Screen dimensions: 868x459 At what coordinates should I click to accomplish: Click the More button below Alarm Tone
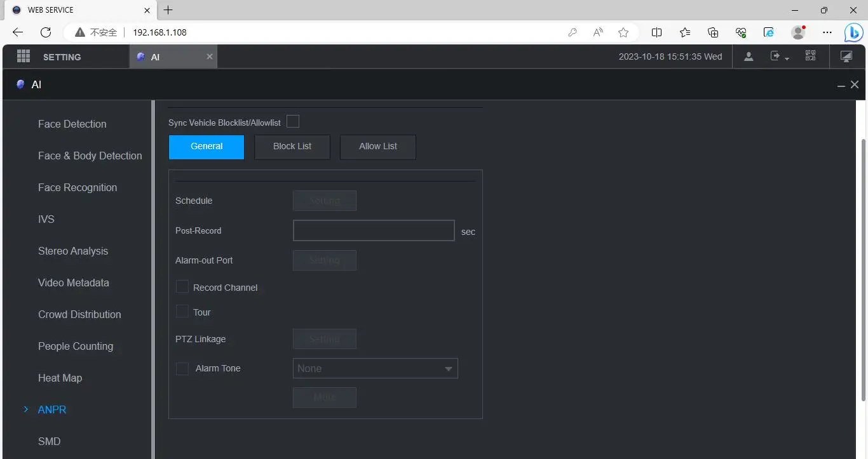pyautogui.click(x=325, y=397)
